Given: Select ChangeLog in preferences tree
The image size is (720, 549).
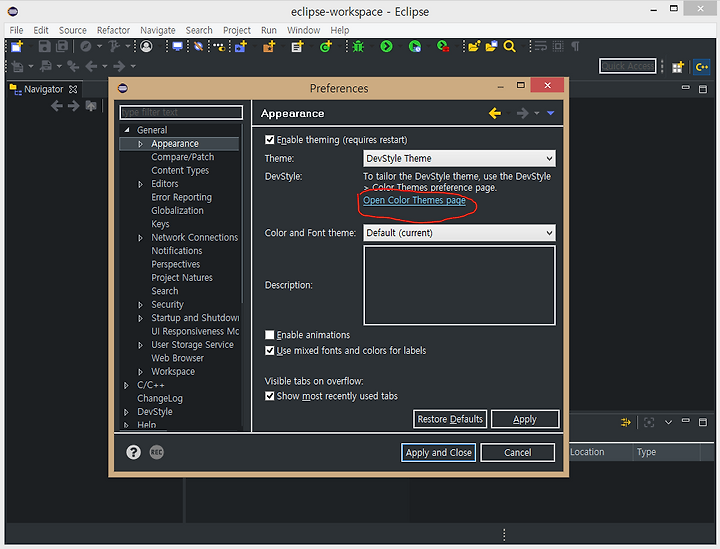Looking at the screenshot, I should [160, 398].
